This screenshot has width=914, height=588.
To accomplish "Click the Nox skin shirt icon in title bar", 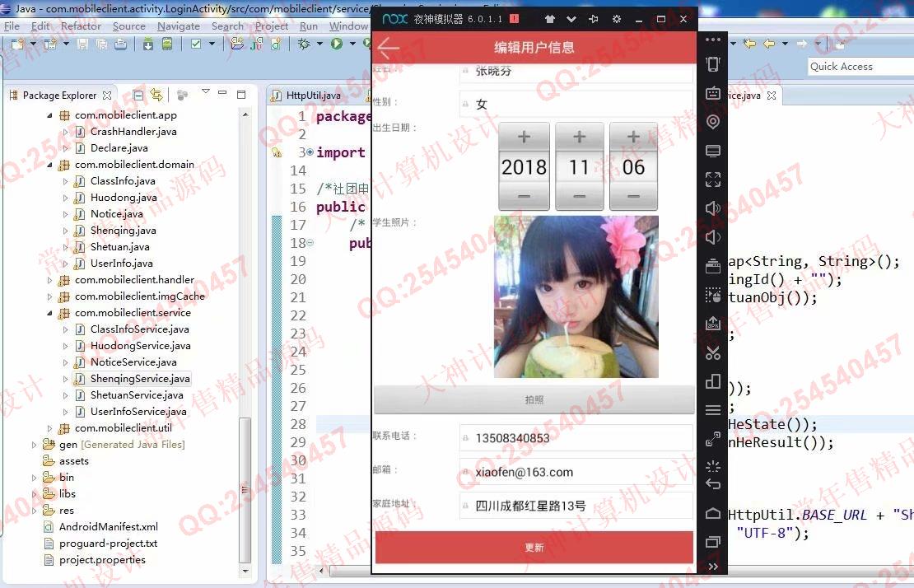I will point(549,19).
